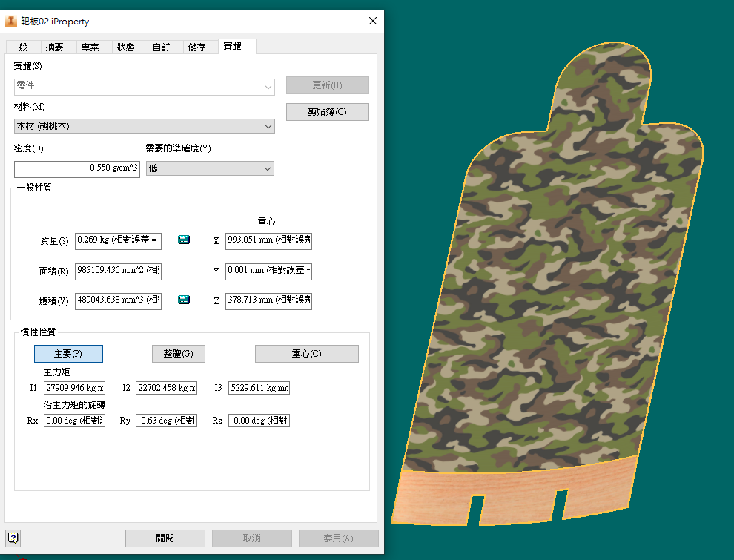Image resolution: width=734 pixels, height=560 pixels.
Task: Click the calculator icon beside the mass field
Action: click(x=184, y=240)
